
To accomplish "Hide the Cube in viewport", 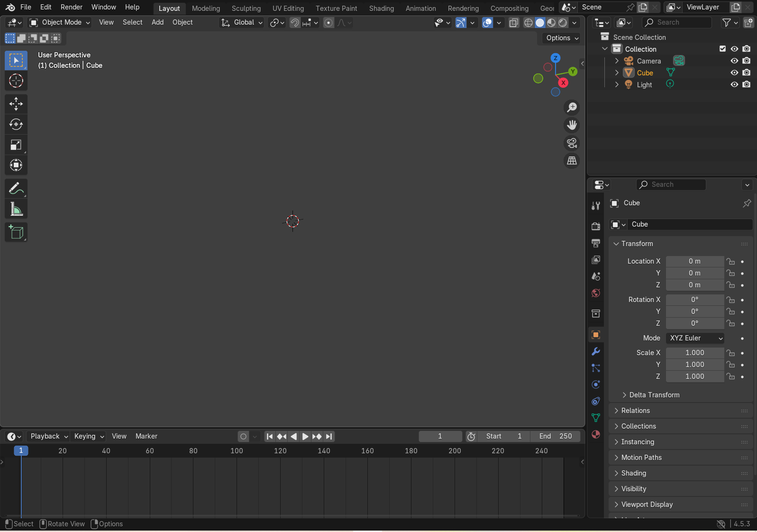I will [734, 73].
